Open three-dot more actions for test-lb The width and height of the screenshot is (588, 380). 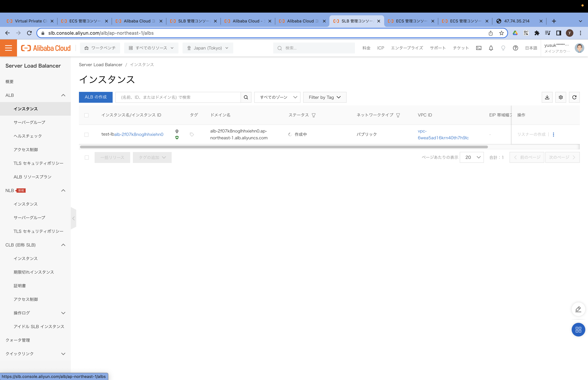point(553,135)
